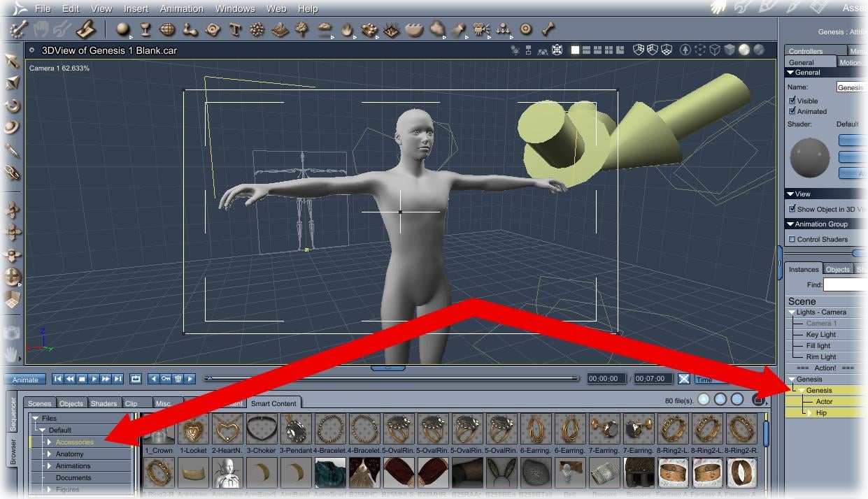The height and width of the screenshot is (499, 868).
Task: Click the timeline scrubber track
Action: click(x=392, y=378)
